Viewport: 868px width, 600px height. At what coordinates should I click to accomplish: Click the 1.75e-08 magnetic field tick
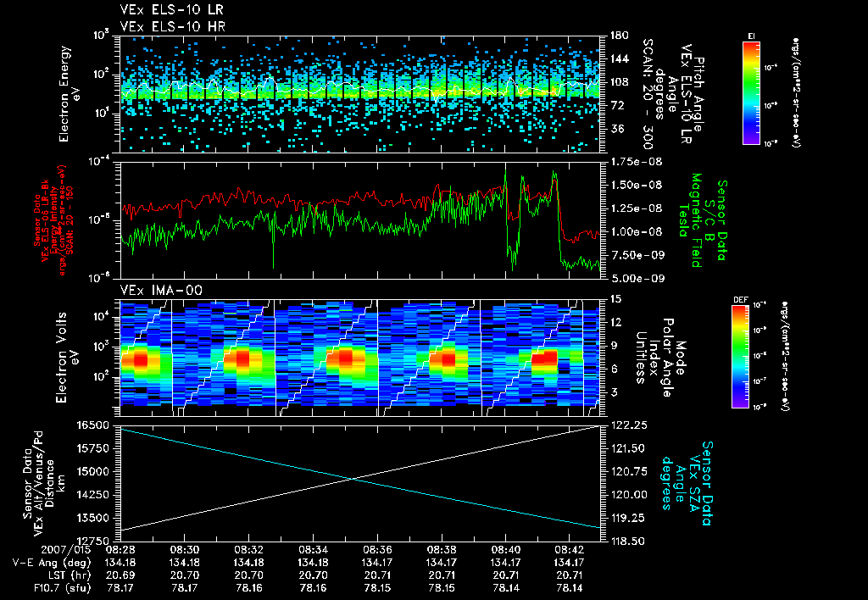[636, 162]
